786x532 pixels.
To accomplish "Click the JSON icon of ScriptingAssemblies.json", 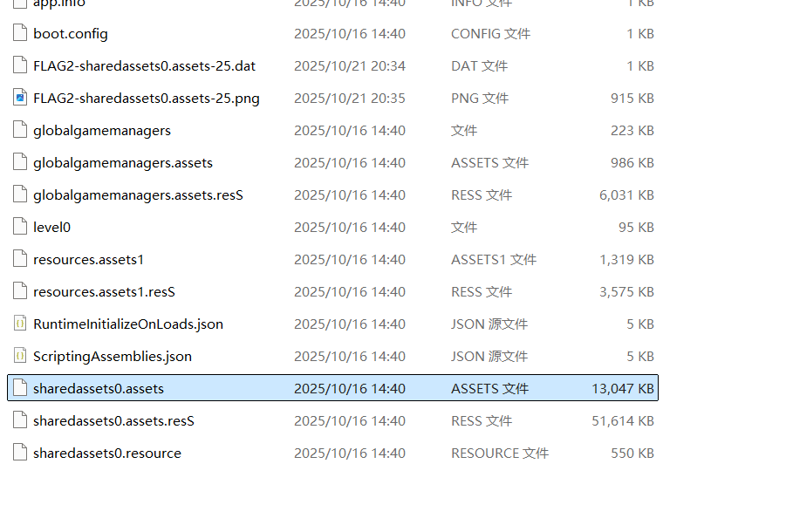I will [20, 356].
